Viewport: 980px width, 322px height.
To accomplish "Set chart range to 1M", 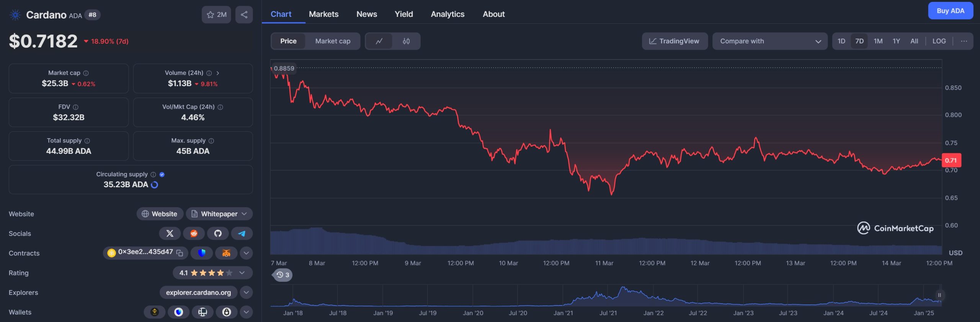I will [x=878, y=41].
